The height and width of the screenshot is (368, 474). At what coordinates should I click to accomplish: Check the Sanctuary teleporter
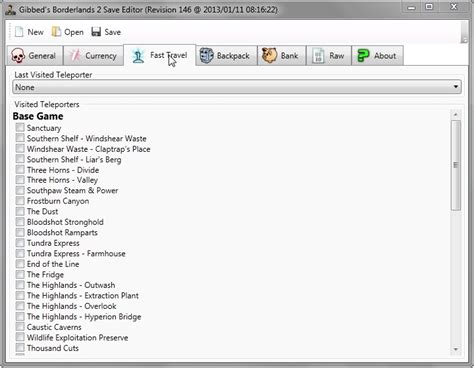pos(20,127)
